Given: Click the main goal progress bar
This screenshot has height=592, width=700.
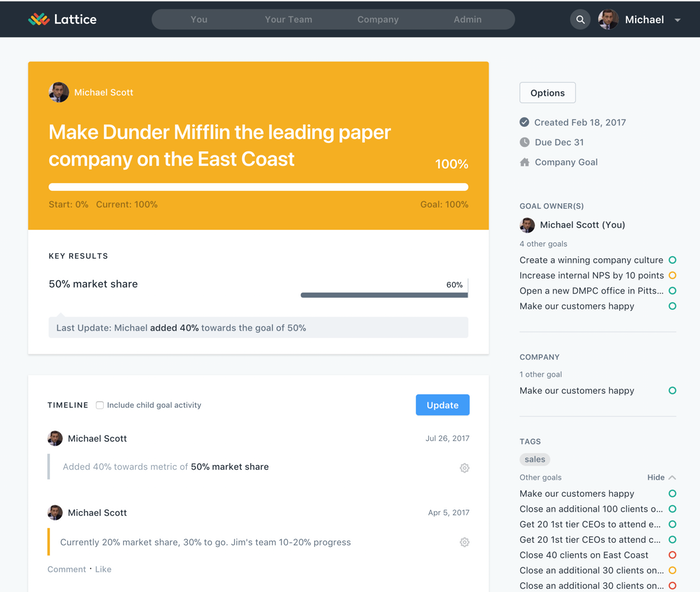Looking at the screenshot, I should (x=258, y=187).
